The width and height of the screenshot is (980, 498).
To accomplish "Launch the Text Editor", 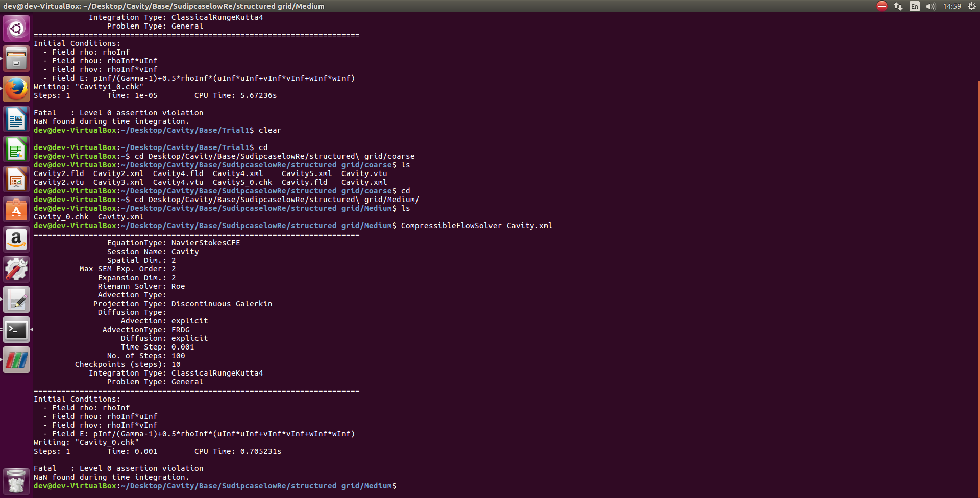I will (16, 300).
